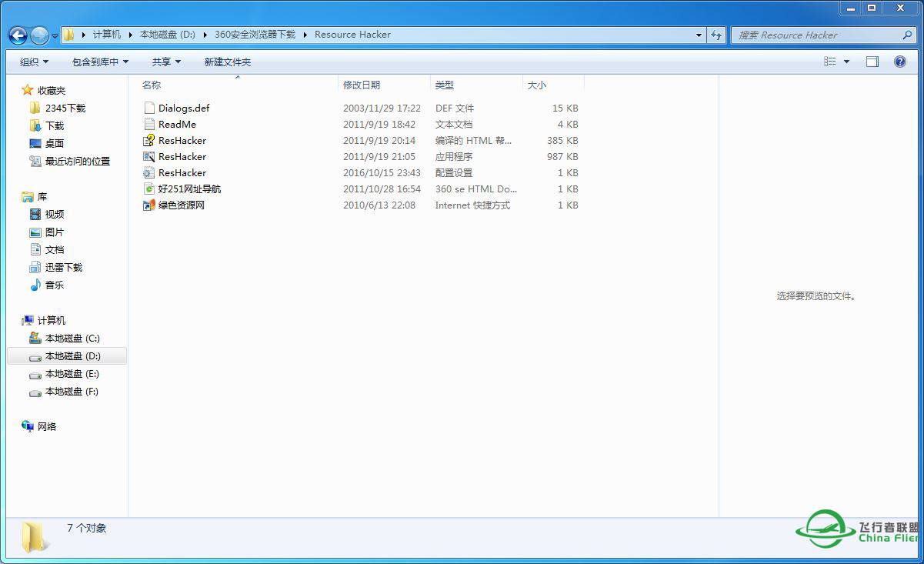Open the 组织 dropdown menu

[34, 62]
